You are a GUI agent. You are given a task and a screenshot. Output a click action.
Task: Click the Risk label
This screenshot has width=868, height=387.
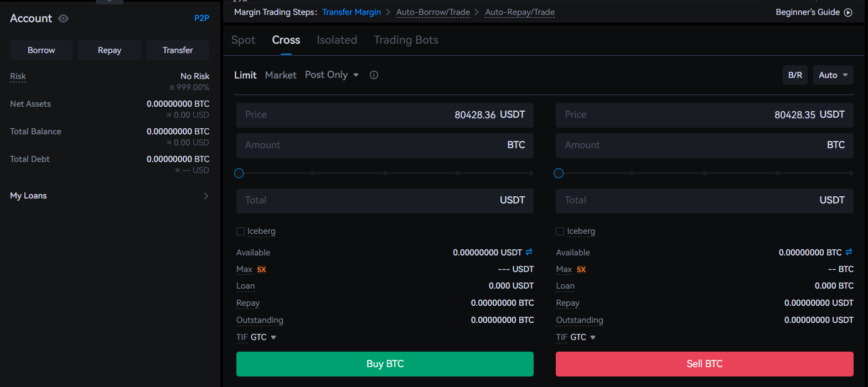pos(18,76)
